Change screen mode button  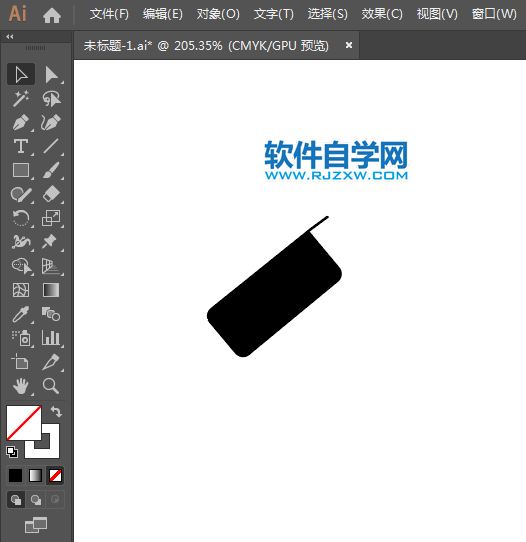[36, 525]
